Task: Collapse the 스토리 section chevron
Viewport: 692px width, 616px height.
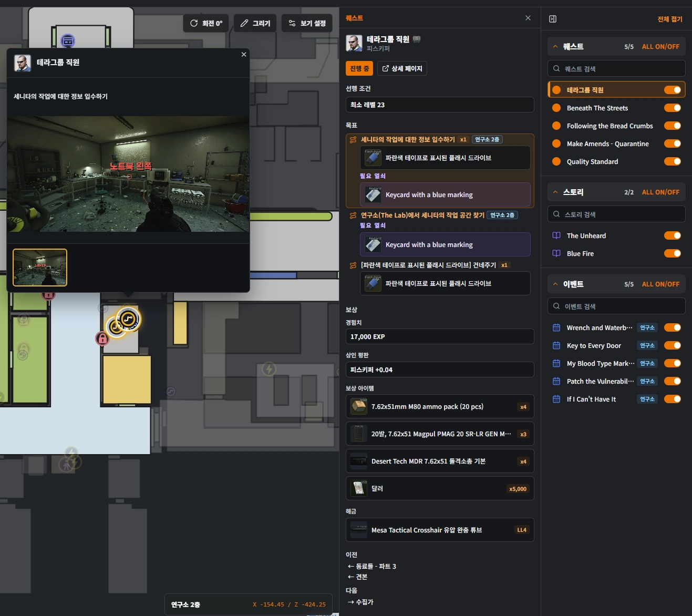Action: coord(555,192)
